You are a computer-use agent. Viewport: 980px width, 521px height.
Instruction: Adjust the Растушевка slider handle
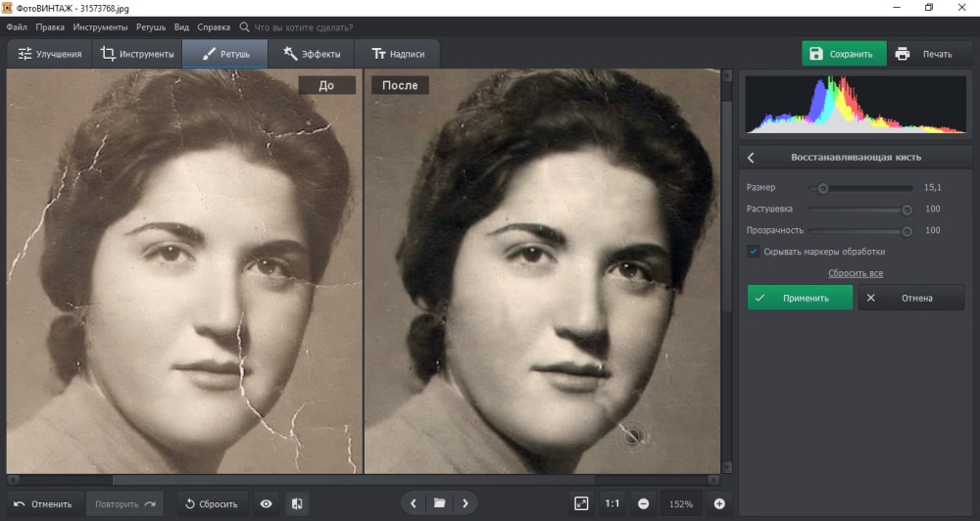click(x=906, y=210)
